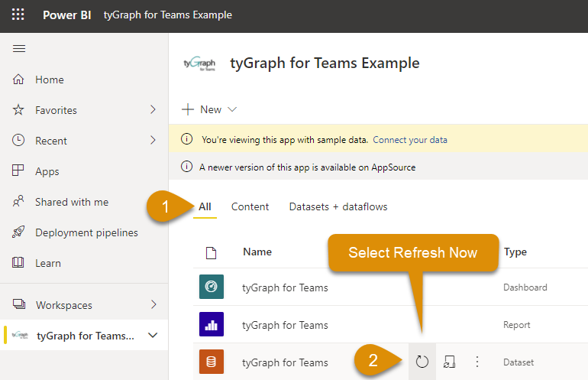Switch to the Content tab
Screen dimensions: 588x380
[250, 206]
